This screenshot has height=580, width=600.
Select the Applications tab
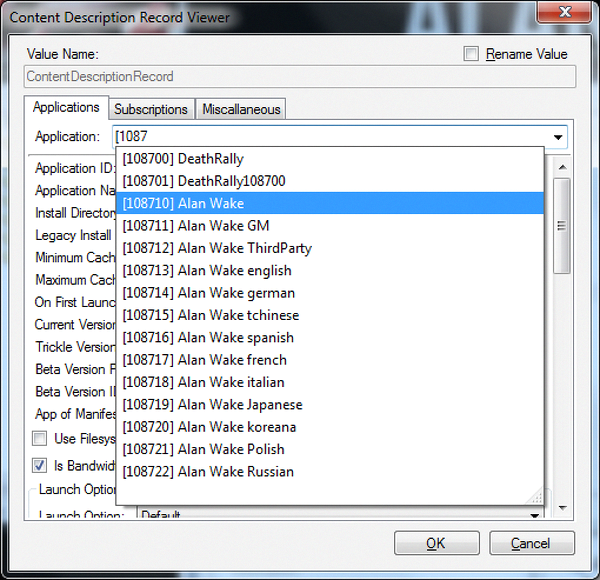tap(66, 107)
